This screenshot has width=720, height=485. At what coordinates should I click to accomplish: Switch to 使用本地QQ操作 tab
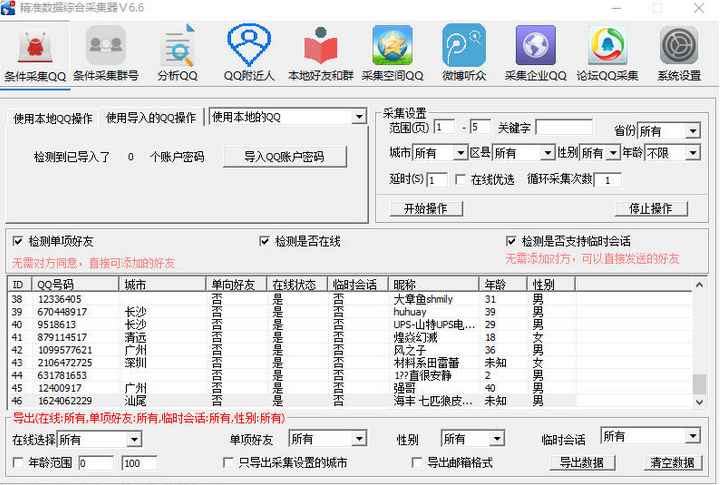(x=53, y=118)
